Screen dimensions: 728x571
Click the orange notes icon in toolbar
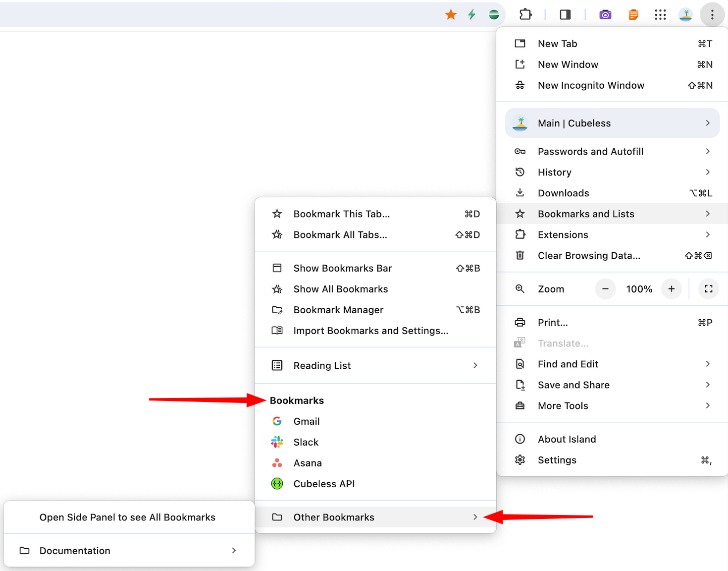tap(633, 15)
